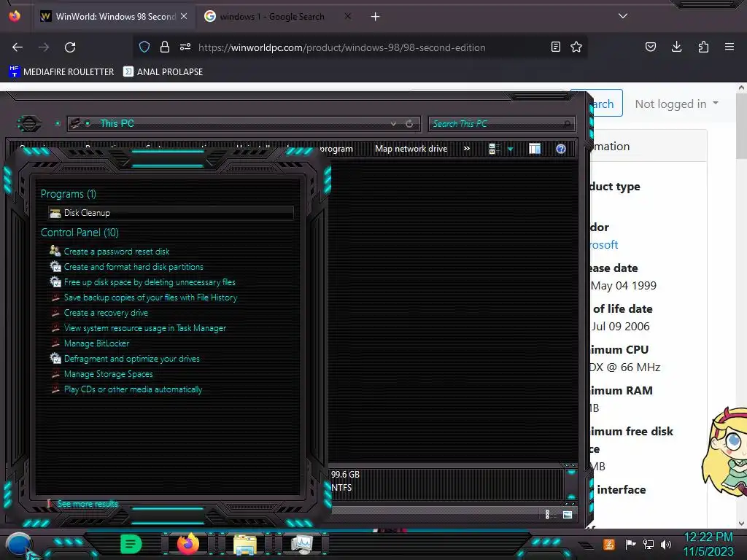The height and width of the screenshot is (560, 747).
Task: Expand the Not logged in dropdown
Action: tap(676, 104)
